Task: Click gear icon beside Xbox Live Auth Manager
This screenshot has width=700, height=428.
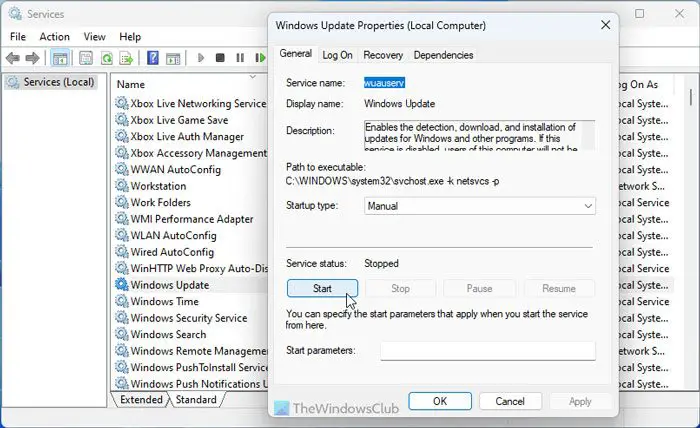Action: tap(122, 136)
